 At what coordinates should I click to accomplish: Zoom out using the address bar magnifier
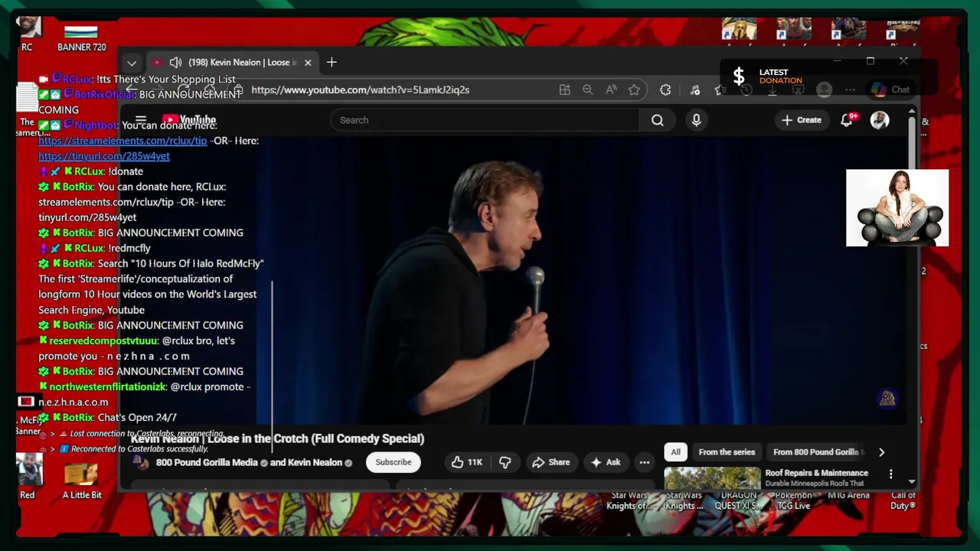coord(587,90)
